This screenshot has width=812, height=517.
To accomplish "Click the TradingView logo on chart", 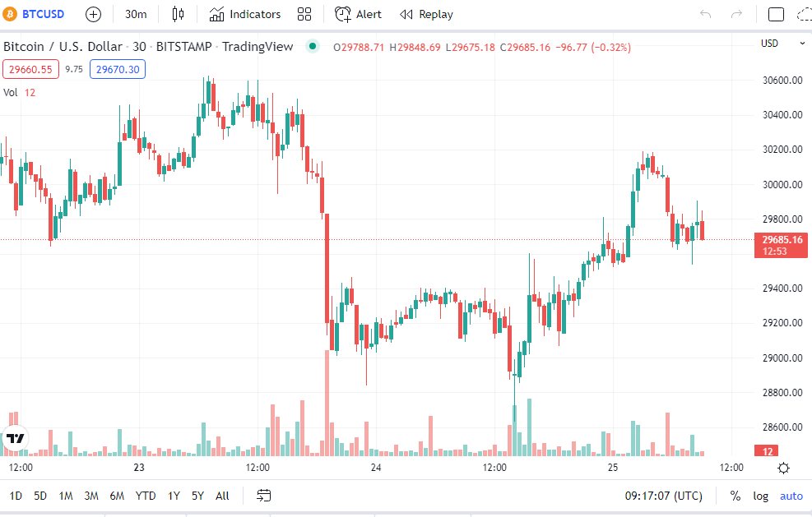I will coord(15,438).
